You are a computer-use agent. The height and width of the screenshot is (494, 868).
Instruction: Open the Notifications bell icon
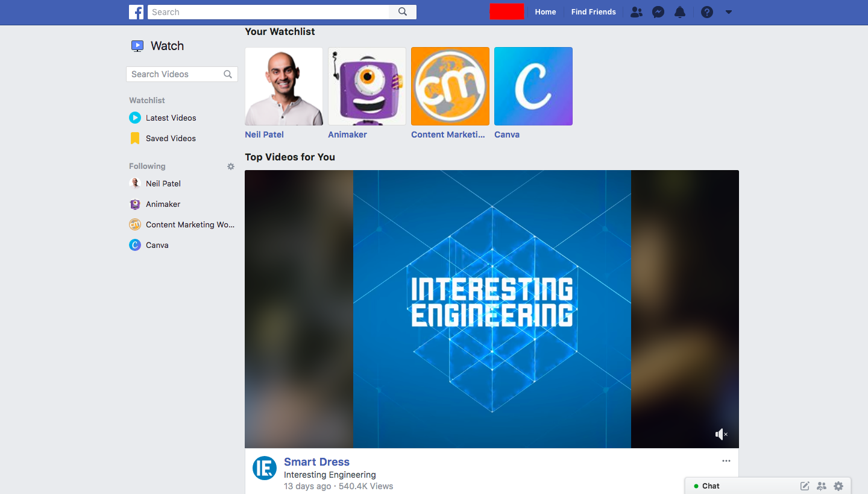point(680,12)
